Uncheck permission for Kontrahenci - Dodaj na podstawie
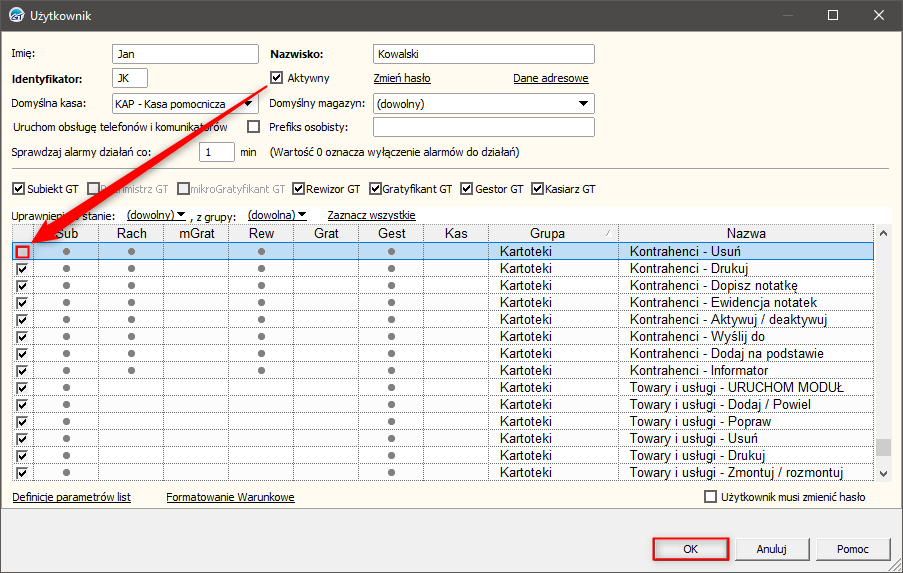Screen dimensions: 903x573 point(22,354)
